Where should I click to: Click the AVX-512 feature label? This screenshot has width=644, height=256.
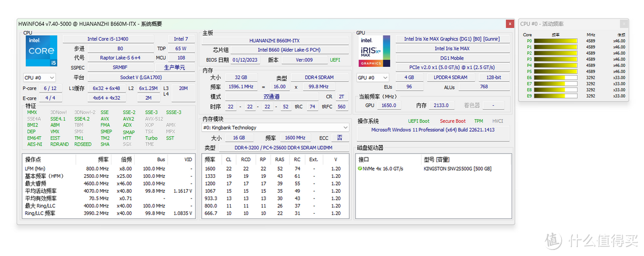point(153,119)
